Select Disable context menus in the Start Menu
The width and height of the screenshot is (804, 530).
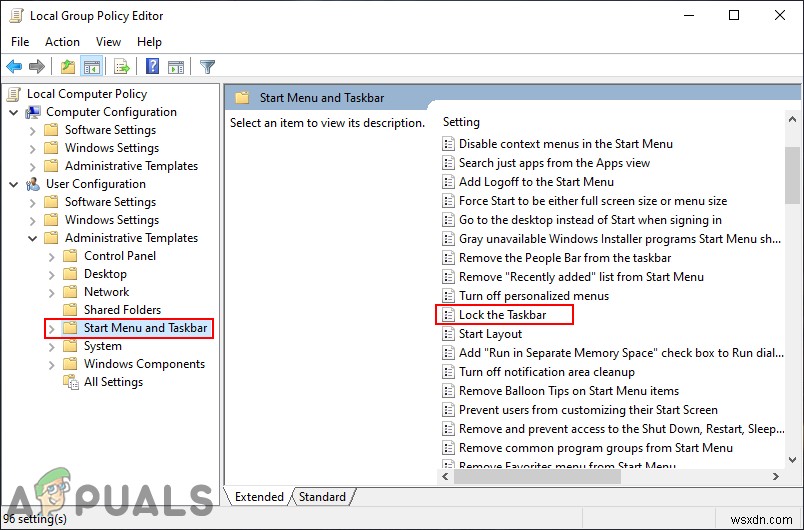(x=566, y=144)
